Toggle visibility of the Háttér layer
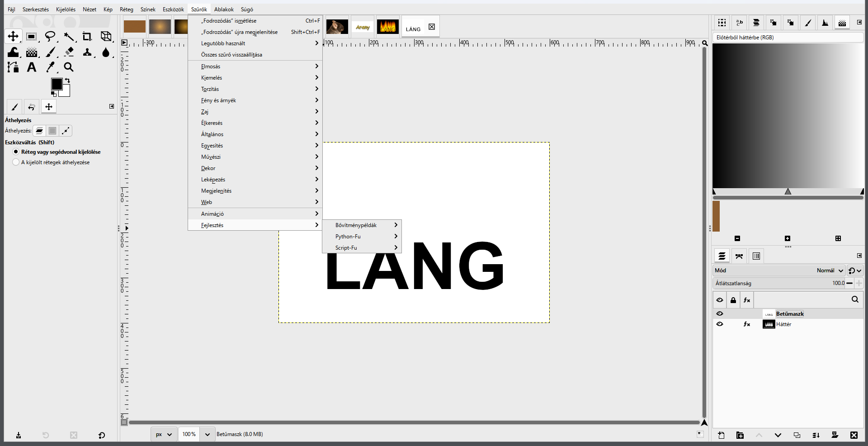This screenshot has width=868, height=446. (720, 324)
